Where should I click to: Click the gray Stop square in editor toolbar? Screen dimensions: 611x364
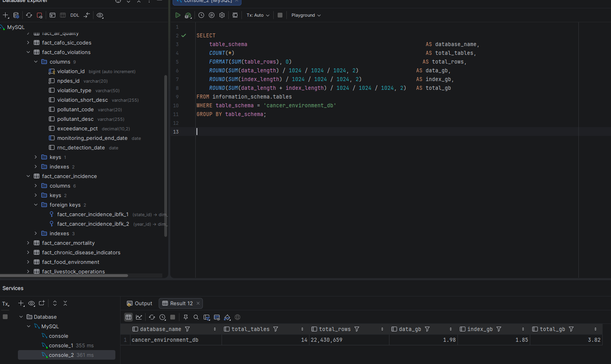(280, 15)
